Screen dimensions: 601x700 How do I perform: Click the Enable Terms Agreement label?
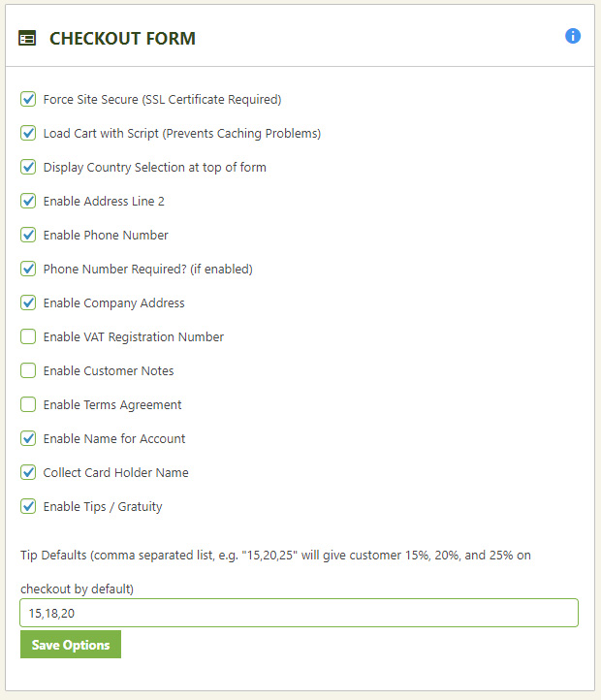(112, 405)
